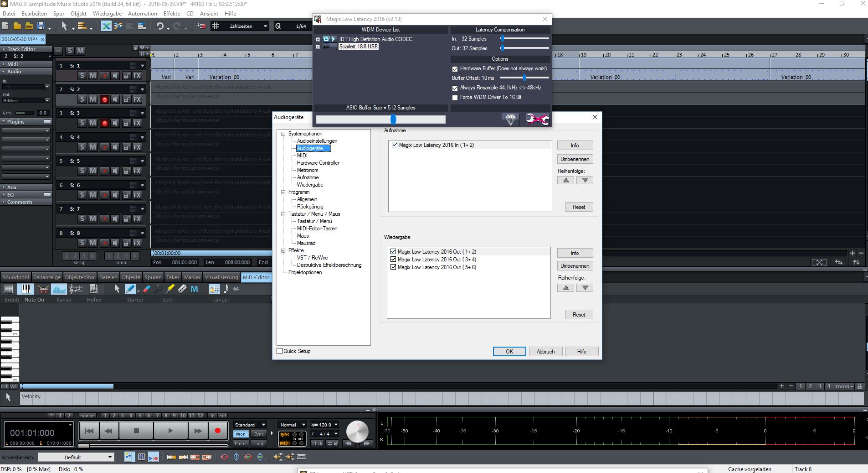The image size is (868, 473).
Task: Create a new project with the blank-page icon
Action: tap(6, 26)
